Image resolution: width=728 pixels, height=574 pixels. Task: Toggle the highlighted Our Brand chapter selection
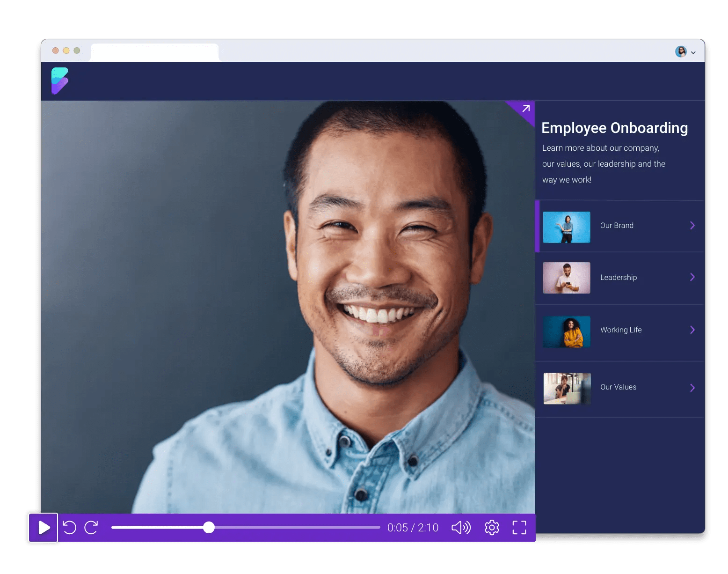coord(619,225)
